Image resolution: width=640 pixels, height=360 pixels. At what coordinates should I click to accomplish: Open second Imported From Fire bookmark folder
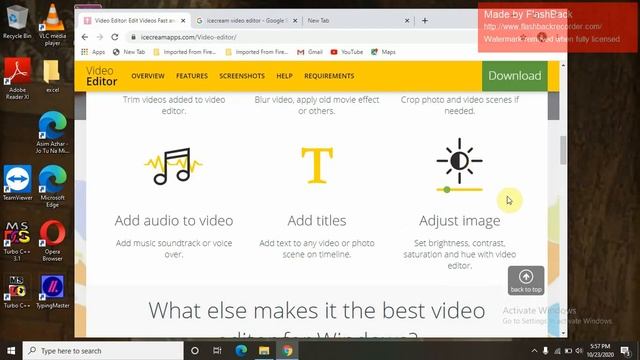pos(257,52)
